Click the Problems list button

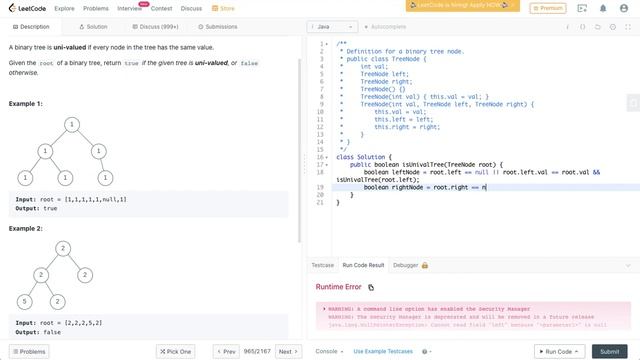tap(29, 351)
